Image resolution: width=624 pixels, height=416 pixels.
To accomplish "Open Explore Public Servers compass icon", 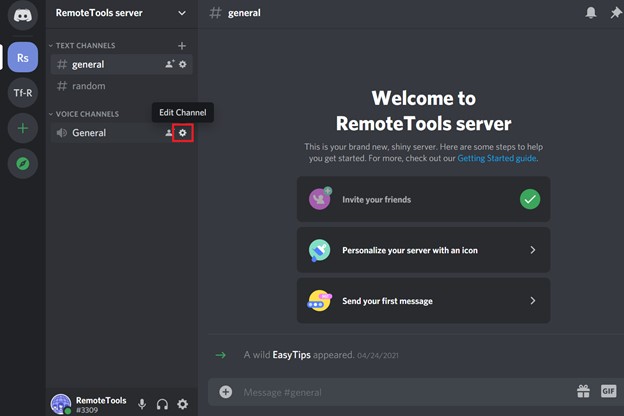I will tap(23, 164).
